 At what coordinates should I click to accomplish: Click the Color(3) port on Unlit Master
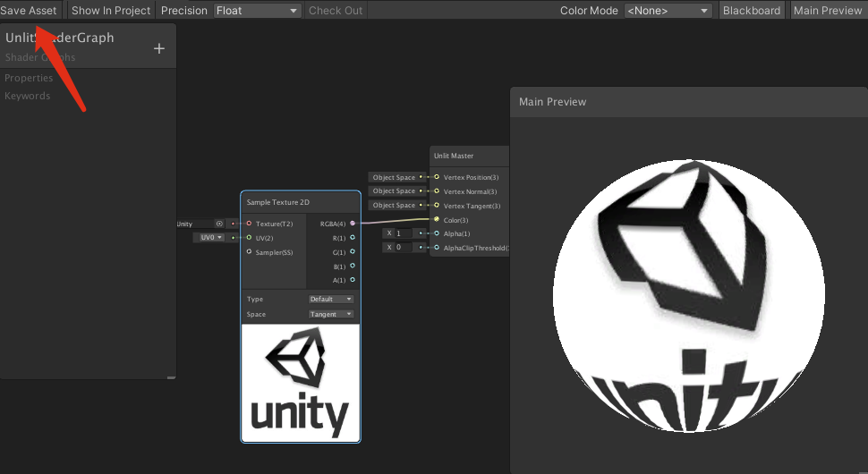(x=437, y=220)
